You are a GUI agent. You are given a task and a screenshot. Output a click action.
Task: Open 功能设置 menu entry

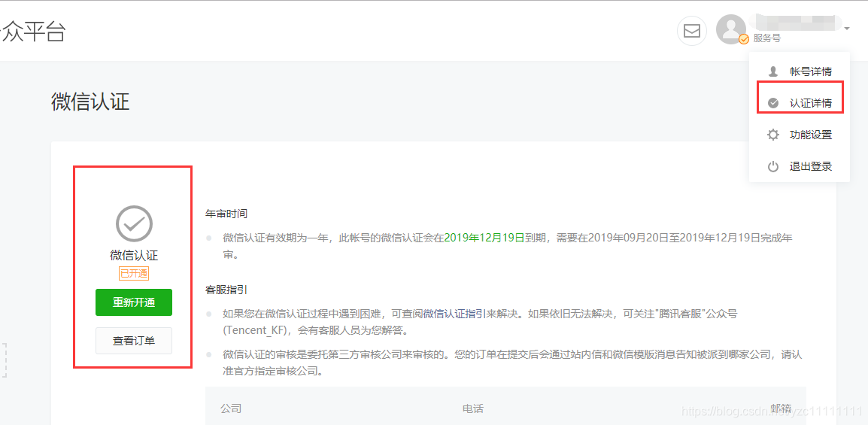pos(810,135)
